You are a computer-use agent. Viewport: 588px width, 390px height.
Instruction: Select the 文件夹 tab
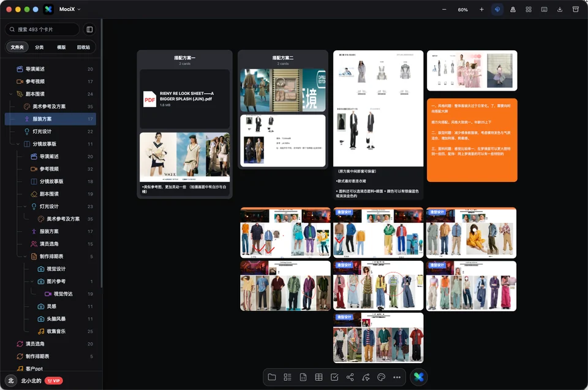pos(17,47)
